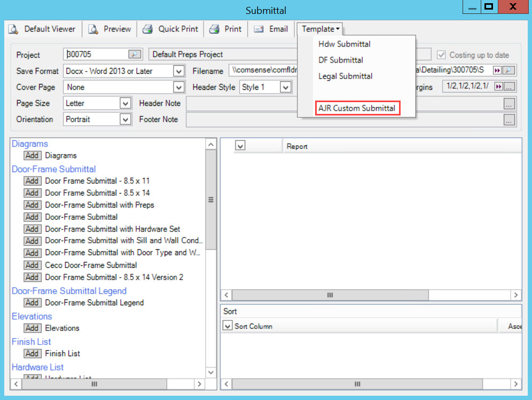Add Door Frame Submittal - 8.5 x 14
The height and width of the screenshot is (400, 532).
(32, 193)
